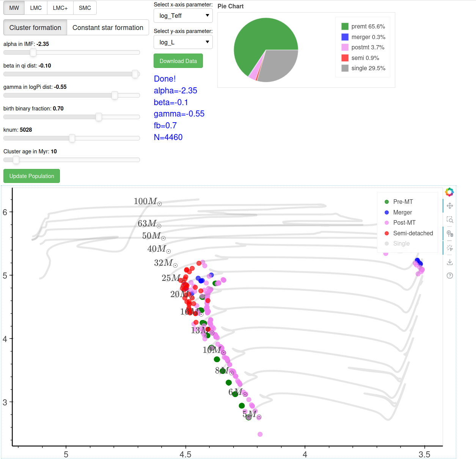Toggle Pre-MT series in plot legend
476x465 pixels.
click(x=403, y=202)
